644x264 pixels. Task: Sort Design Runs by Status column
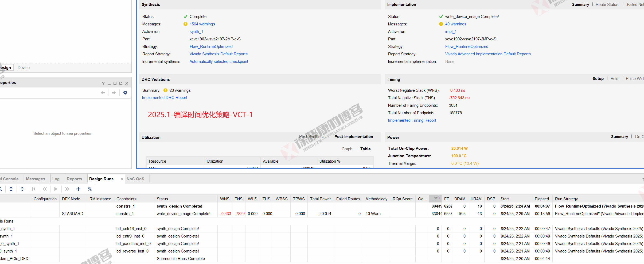[186, 199]
